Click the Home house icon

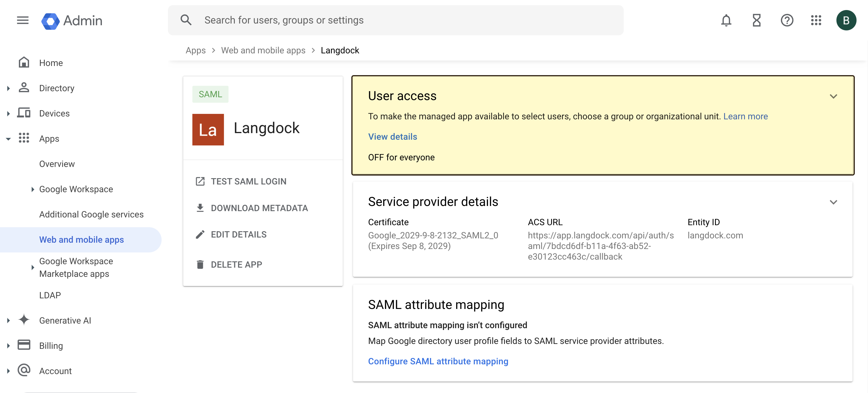pos(24,63)
